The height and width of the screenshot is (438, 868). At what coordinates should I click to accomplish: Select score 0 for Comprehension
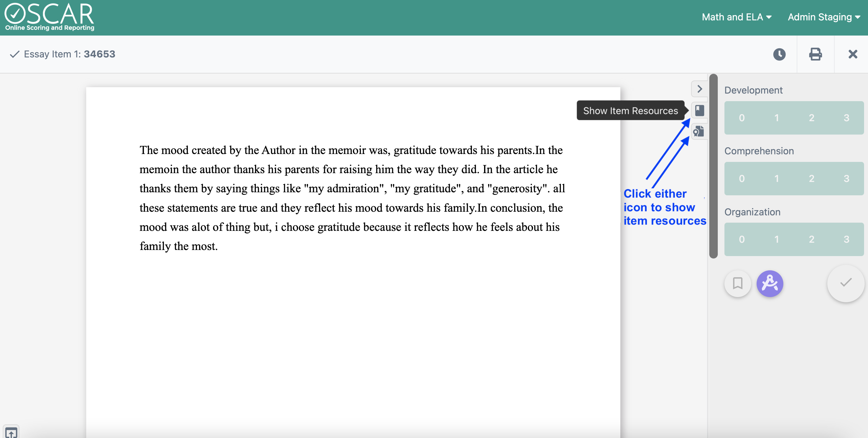click(x=742, y=178)
